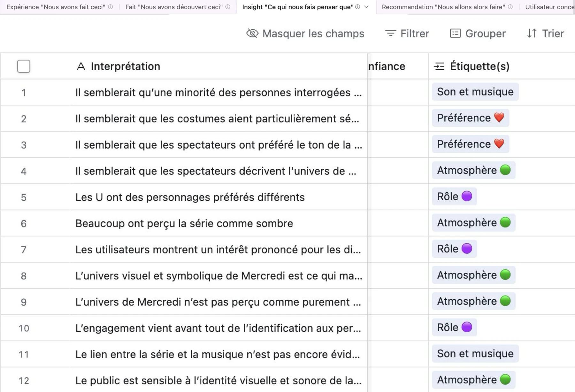Viewport: 575px width, 392px height.
Task: Click the Grouper list icon
Action: [455, 33]
